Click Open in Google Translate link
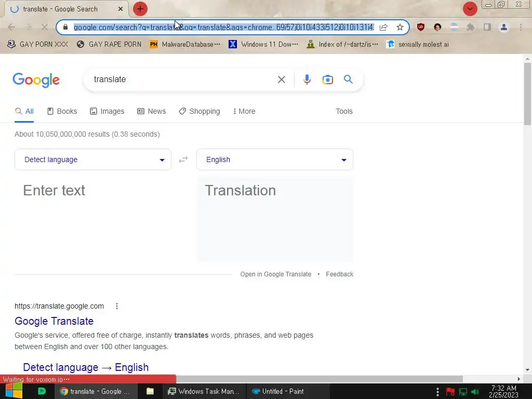 tap(275, 274)
